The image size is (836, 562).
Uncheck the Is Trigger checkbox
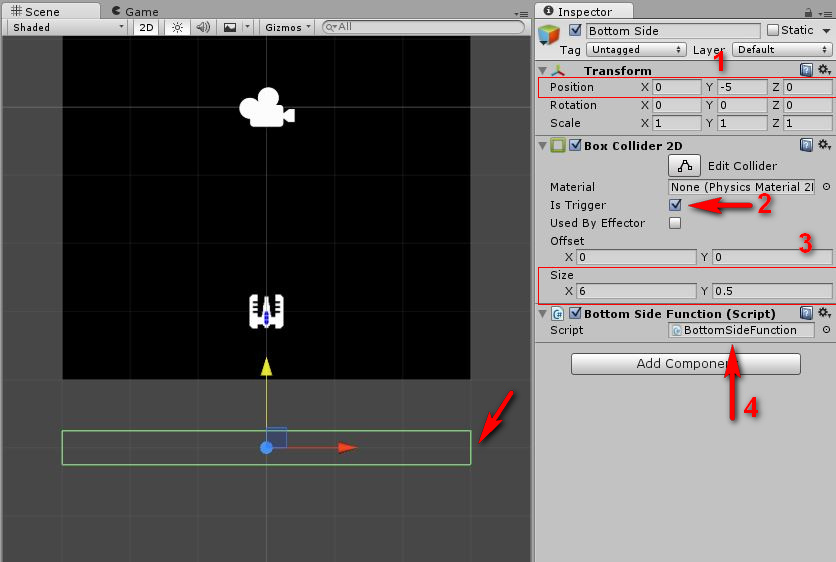pos(675,205)
